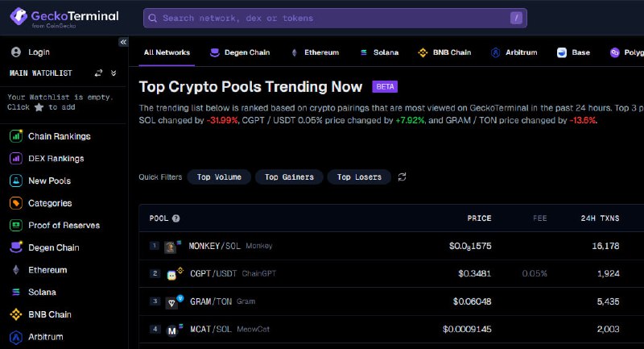This screenshot has width=644, height=349.
Task: Open Arbitrum in the sidebar
Action: [46, 337]
